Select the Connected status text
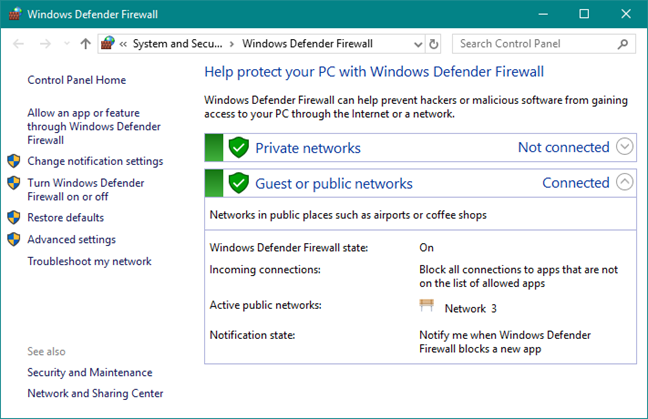The image size is (648, 419). (x=576, y=183)
